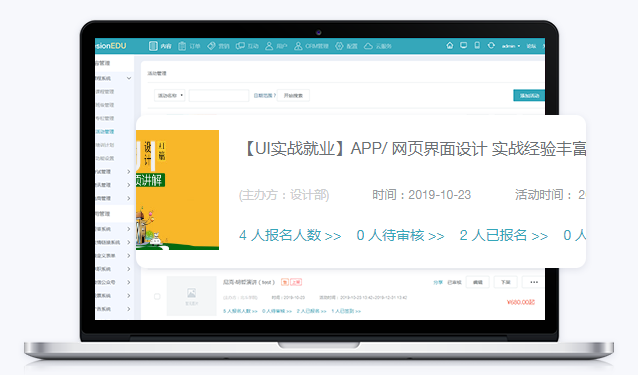The height and width of the screenshot is (375, 638).
Task: Click the 编辑 edit button in bottom row
Action: point(478,282)
